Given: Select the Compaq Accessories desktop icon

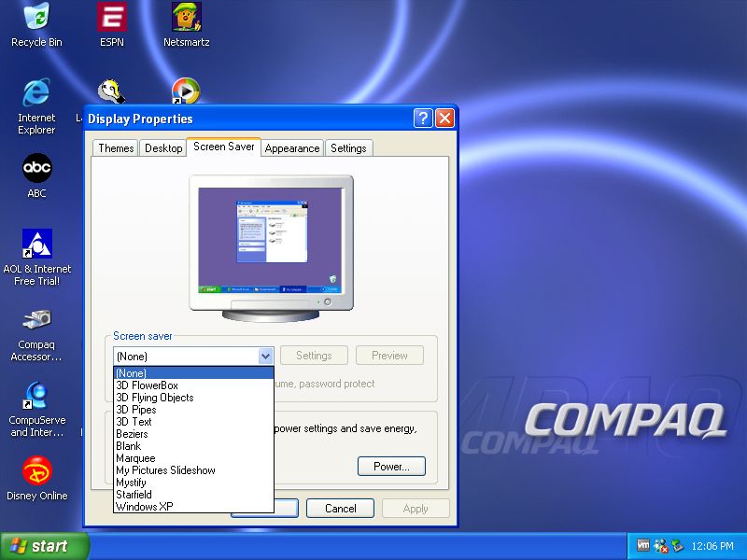Looking at the screenshot, I should 36,335.
